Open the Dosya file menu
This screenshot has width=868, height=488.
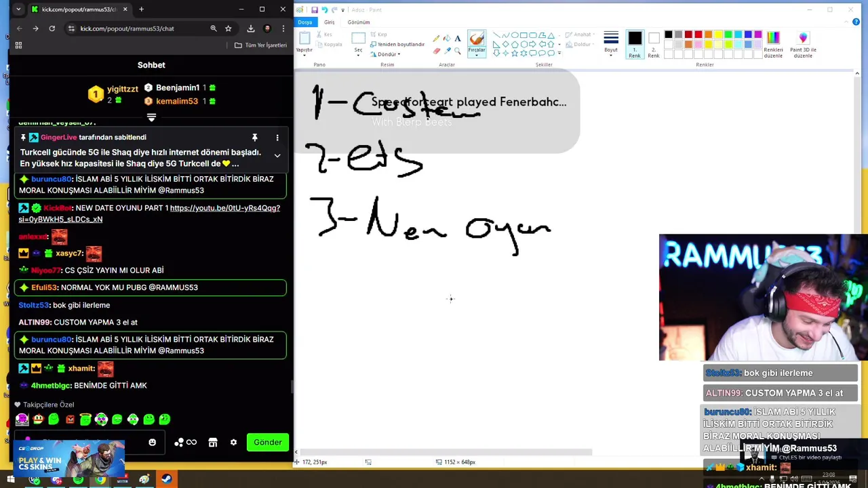(304, 22)
